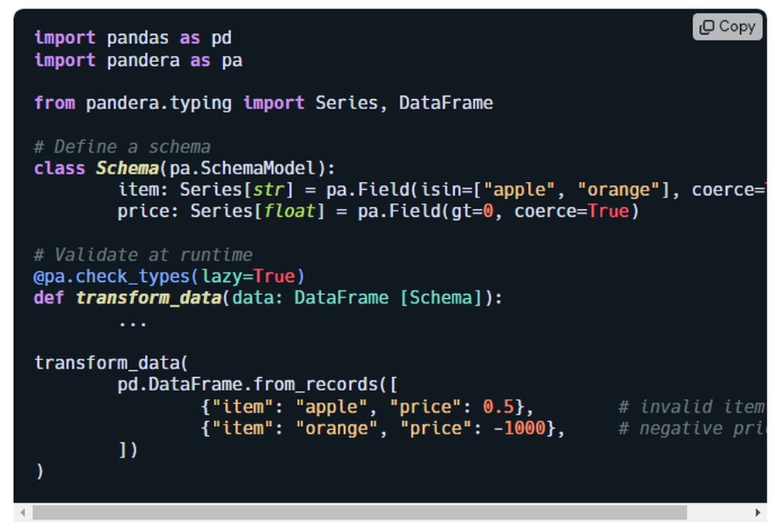Click the clipboard icon on the Copy button
This screenshot has width=775, height=532.
(x=708, y=26)
